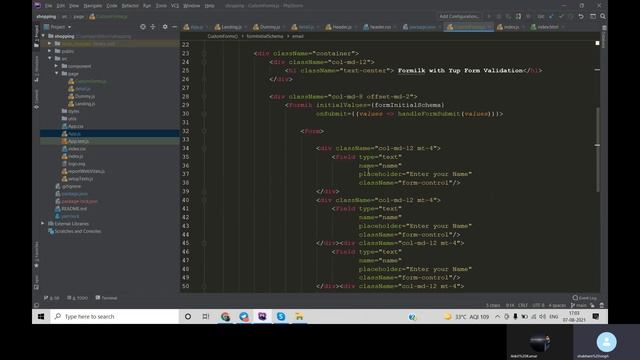
Task: Collapse the shopping root folder
Action: coord(43,36)
